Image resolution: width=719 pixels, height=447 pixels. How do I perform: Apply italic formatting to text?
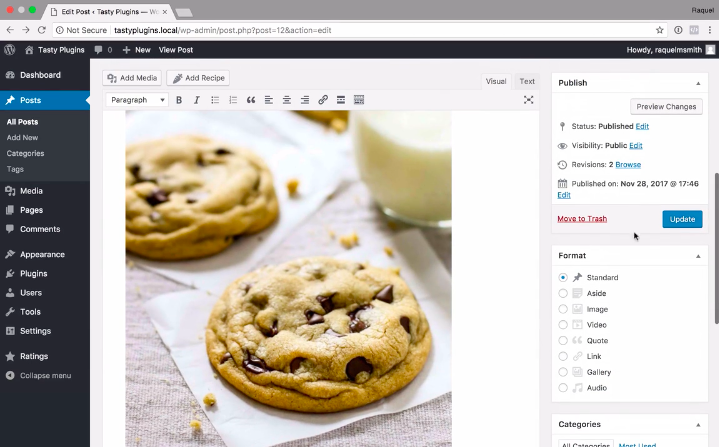tap(197, 100)
